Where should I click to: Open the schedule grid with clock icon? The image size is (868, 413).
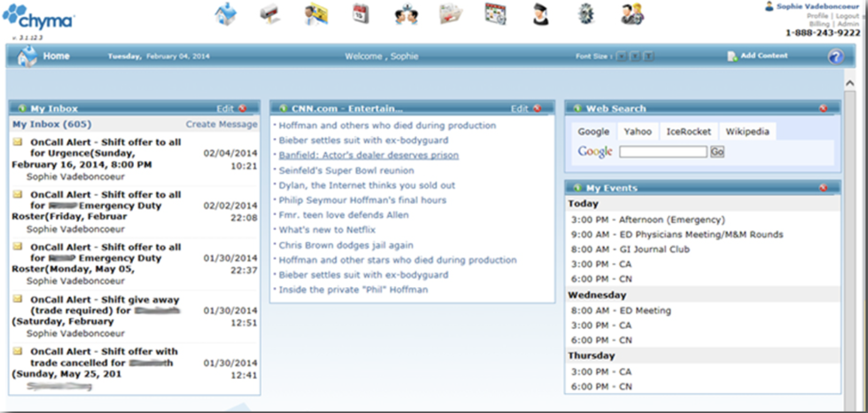(x=496, y=14)
